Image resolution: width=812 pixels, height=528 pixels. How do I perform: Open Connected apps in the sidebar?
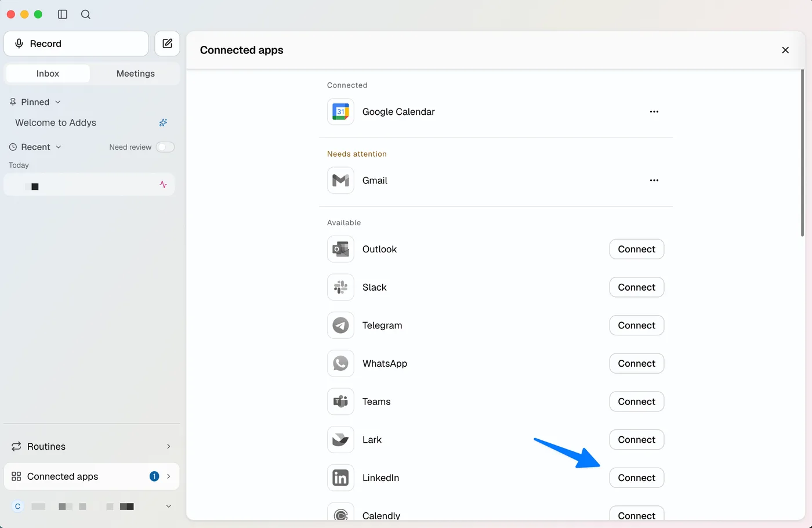(92, 476)
